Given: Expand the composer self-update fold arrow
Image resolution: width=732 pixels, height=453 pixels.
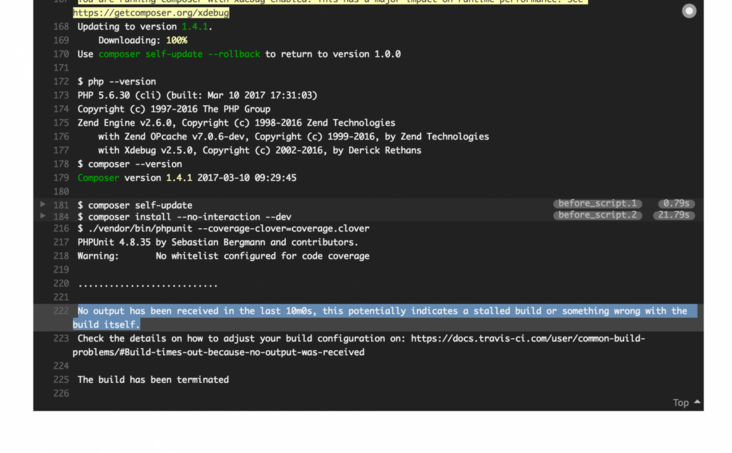Looking at the screenshot, I should 42,204.
